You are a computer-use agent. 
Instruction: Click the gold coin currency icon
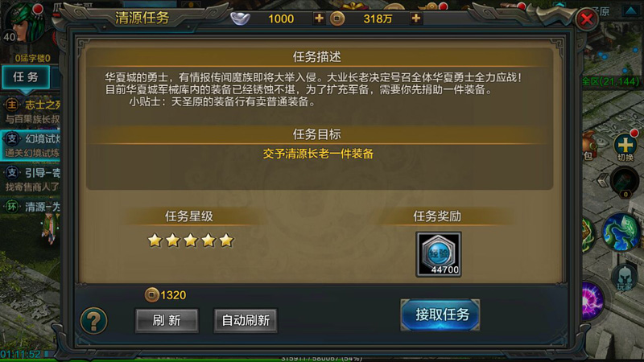coord(337,19)
